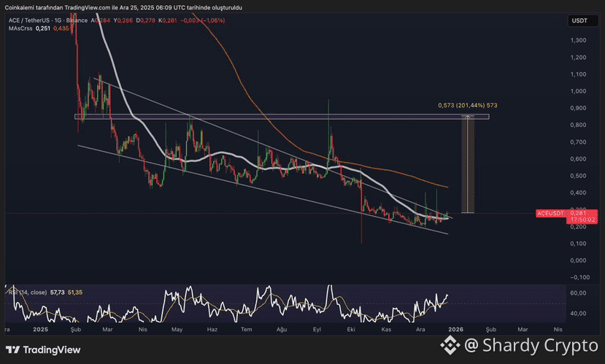Click the measurement label 0,573 (201,44%) 573
Screen dimensions: 605x364
click(468, 105)
